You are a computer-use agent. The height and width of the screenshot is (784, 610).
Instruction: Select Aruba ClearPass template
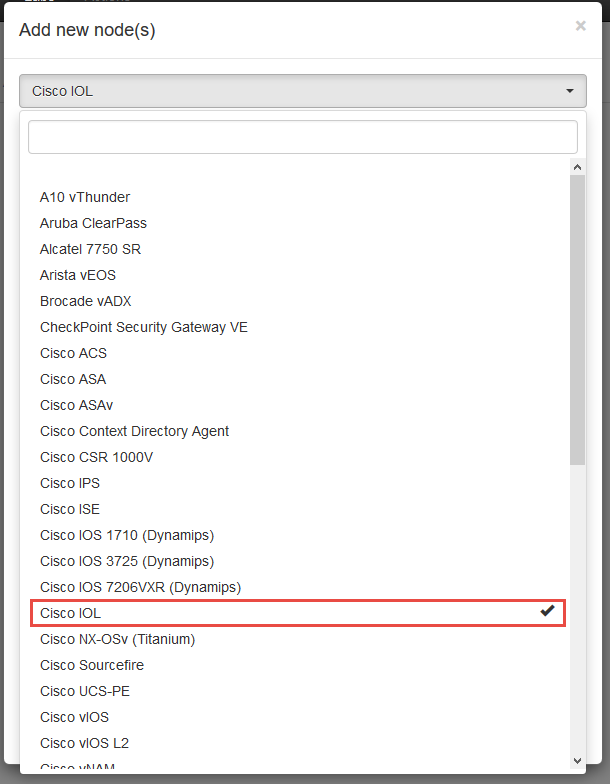[x=298, y=223]
